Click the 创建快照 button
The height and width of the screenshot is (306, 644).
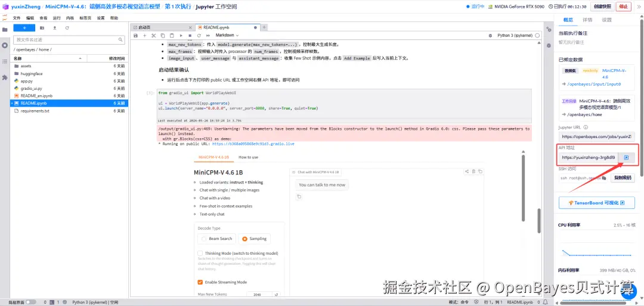(602, 7)
